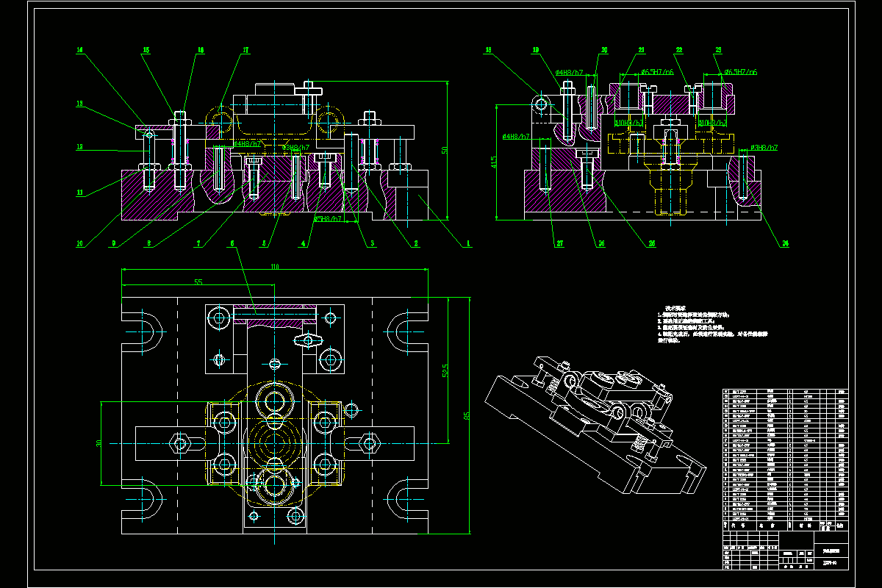Image resolution: width=882 pixels, height=588 pixels.
Task: Click the 110 width dimension text
Action: pyautogui.click(x=276, y=266)
